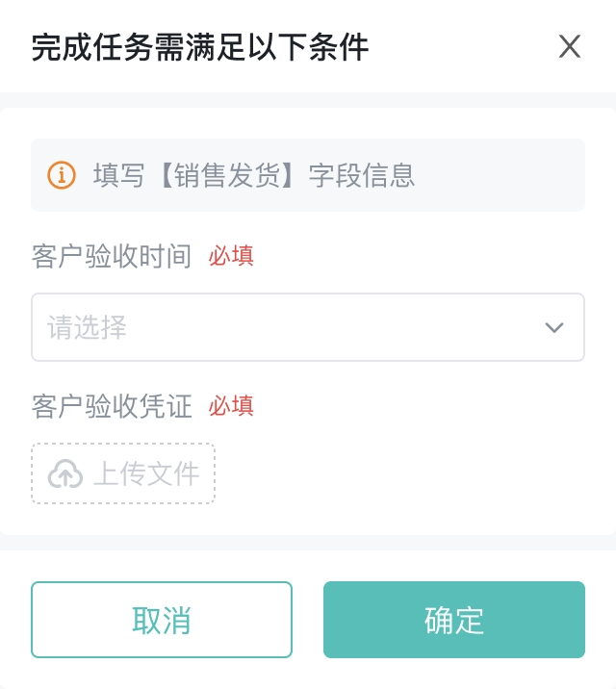Click the cloud upload icon
The image size is (616, 689).
(x=65, y=473)
